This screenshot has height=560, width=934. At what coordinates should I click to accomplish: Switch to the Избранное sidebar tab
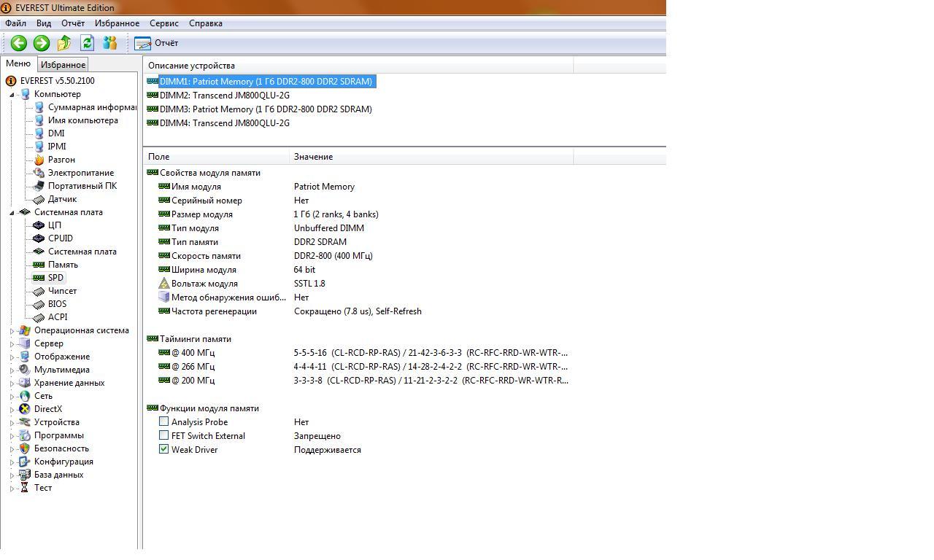(x=63, y=65)
